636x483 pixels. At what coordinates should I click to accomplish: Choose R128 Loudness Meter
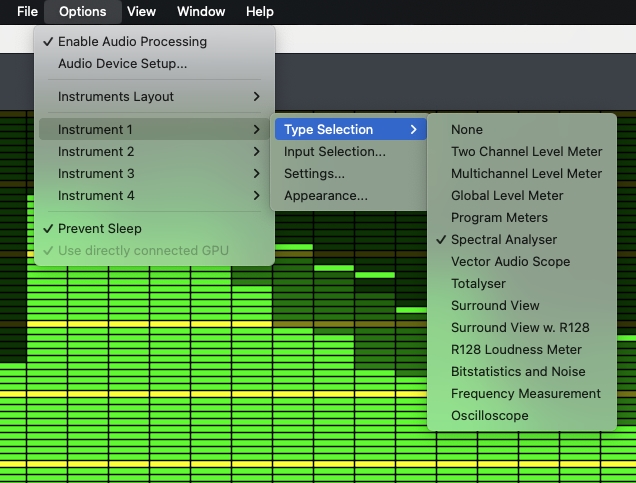click(522, 350)
